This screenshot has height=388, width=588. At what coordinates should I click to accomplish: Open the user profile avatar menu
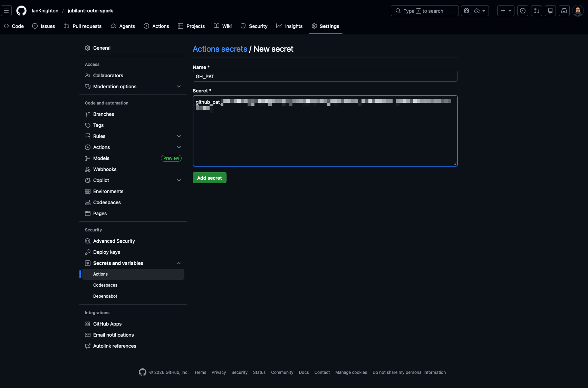coord(578,11)
